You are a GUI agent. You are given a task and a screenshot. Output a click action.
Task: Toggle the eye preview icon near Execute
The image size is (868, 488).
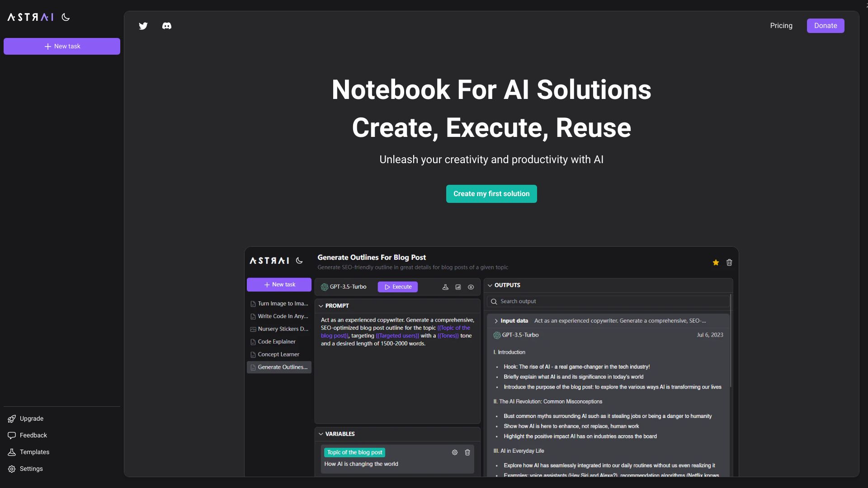click(471, 287)
